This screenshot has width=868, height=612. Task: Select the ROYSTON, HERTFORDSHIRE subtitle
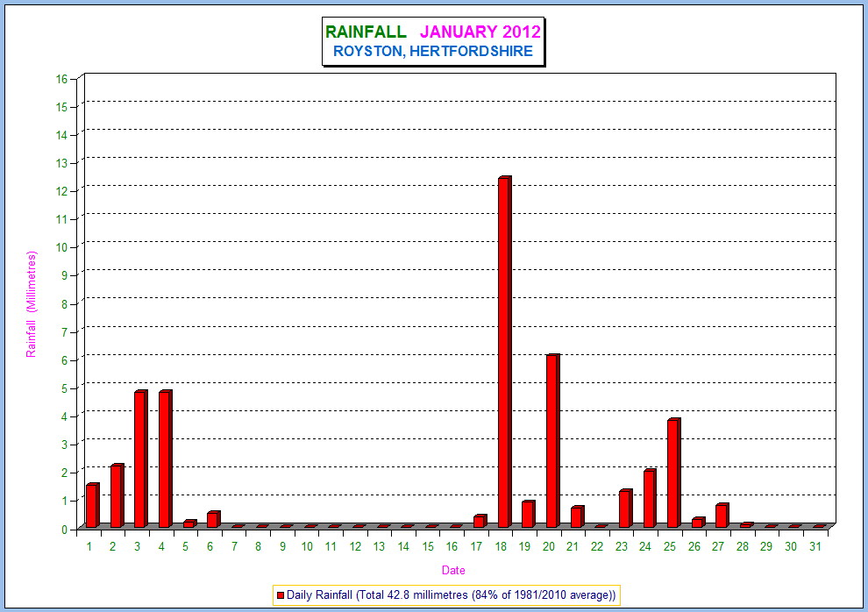click(x=433, y=52)
